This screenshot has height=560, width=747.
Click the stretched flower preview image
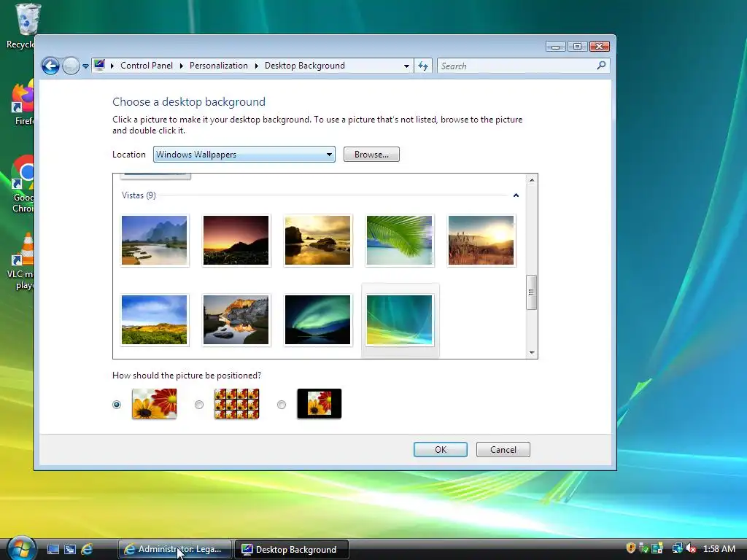coord(155,404)
